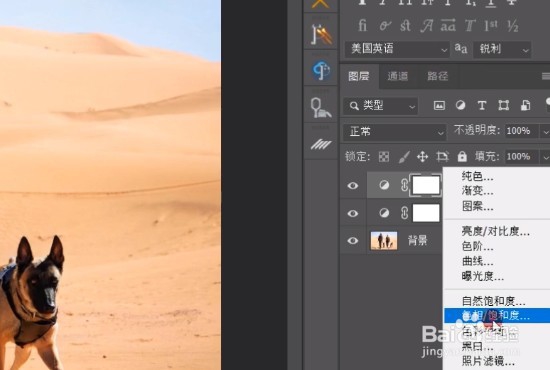This screenshot has width=550, height=370.
Task: Filter for shape layers icon
Action: pos(504,105)
